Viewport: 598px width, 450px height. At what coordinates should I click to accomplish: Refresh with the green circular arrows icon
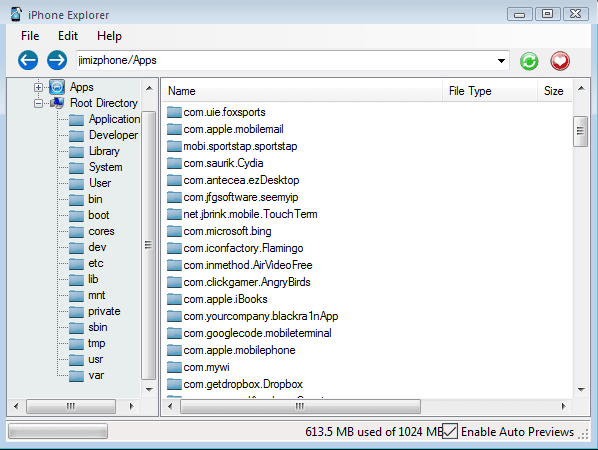(x=529, y=61)
